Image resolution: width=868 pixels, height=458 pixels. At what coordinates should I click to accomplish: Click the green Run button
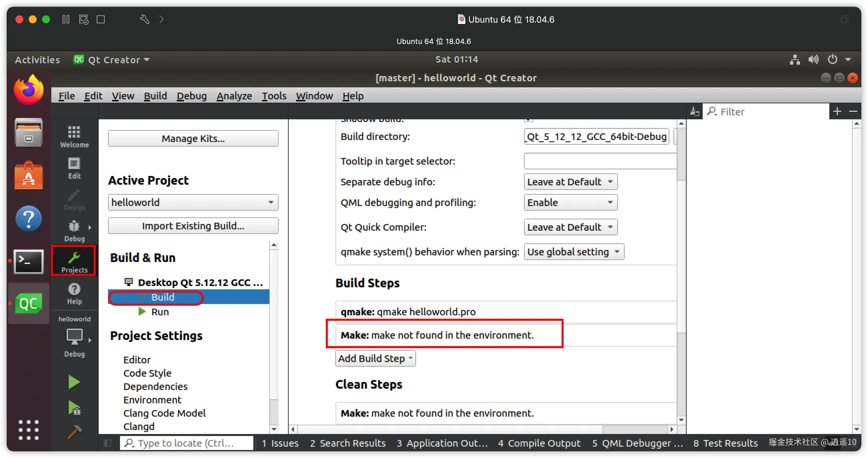[74, 382]
